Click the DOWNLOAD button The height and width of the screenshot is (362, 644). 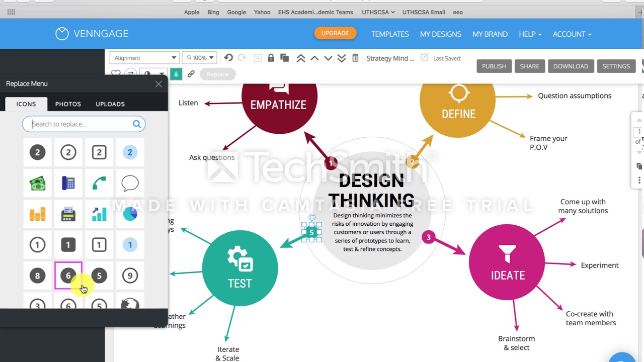click(x=571, y=66)
